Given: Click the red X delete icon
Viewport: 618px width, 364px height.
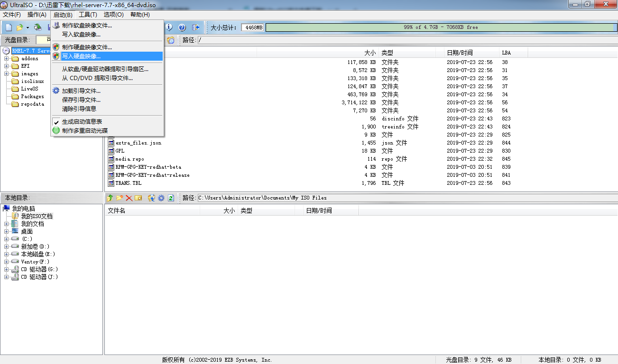Looking at the screenshot, I should [129, 198].
